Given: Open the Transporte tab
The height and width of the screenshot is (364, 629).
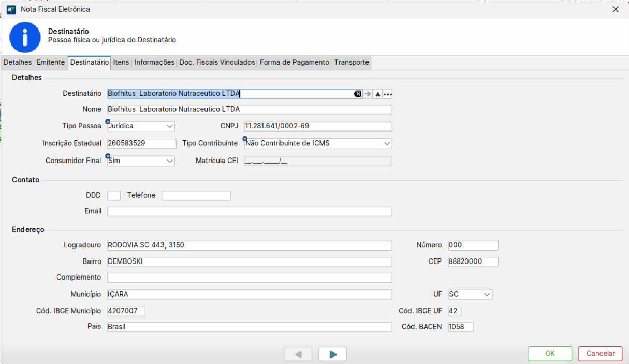Looking at the screenshot, I should point(352,62).
